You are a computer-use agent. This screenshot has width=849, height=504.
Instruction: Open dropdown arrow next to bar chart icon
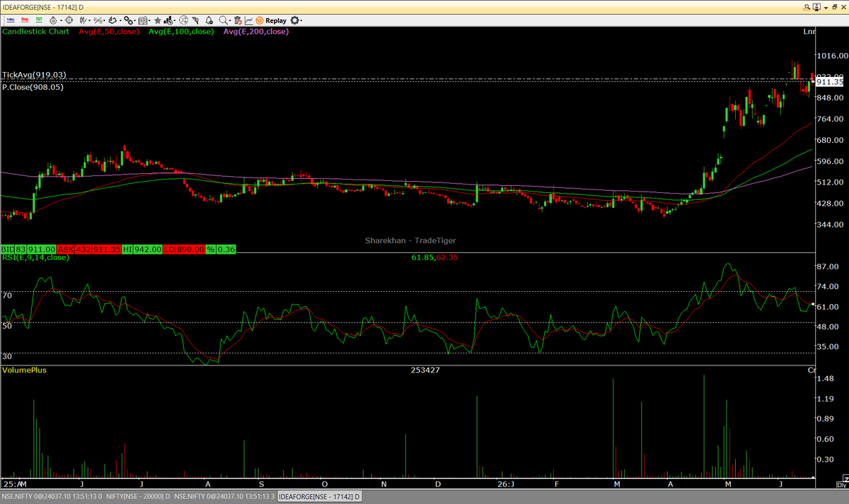[x=175, y=20]
